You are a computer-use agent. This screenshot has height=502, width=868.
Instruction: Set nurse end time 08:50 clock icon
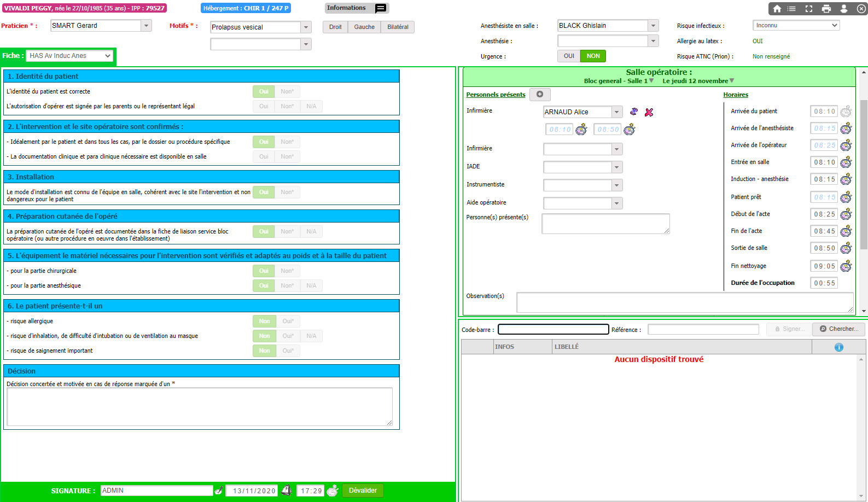coord(630,129)
